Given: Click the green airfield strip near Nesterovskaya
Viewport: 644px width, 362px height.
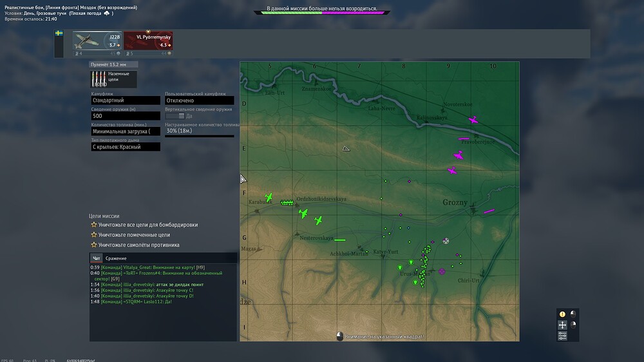Looking at the screenshot, I should pos(339,240).
